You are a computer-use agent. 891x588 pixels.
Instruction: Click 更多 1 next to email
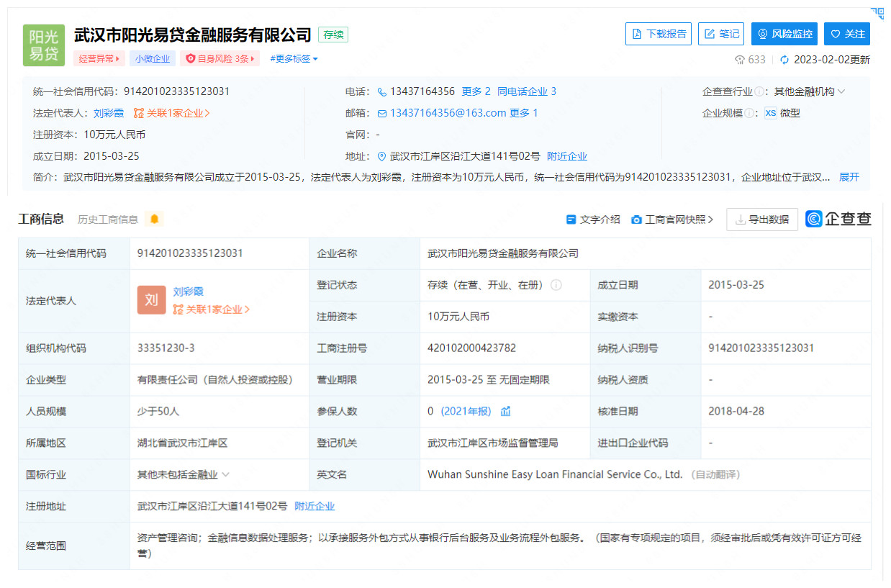(x=524, y=113)
